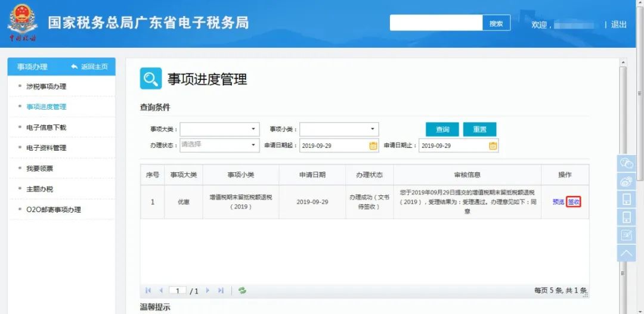Click the 搜索 button in header
Image resolution: width=644 pixels, height=314 pixels.
496,23
